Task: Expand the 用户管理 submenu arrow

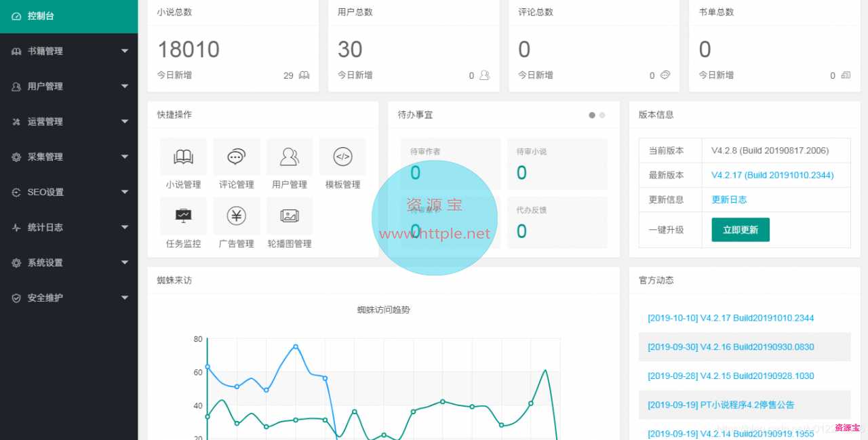Action: (125, 86)
